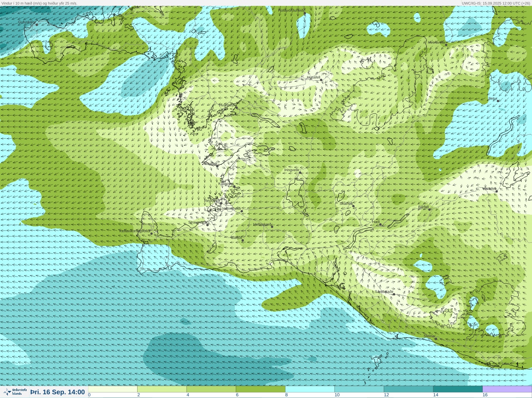
Task: Select the Holtavörðuheiði station label
Action: click(291, 10)
